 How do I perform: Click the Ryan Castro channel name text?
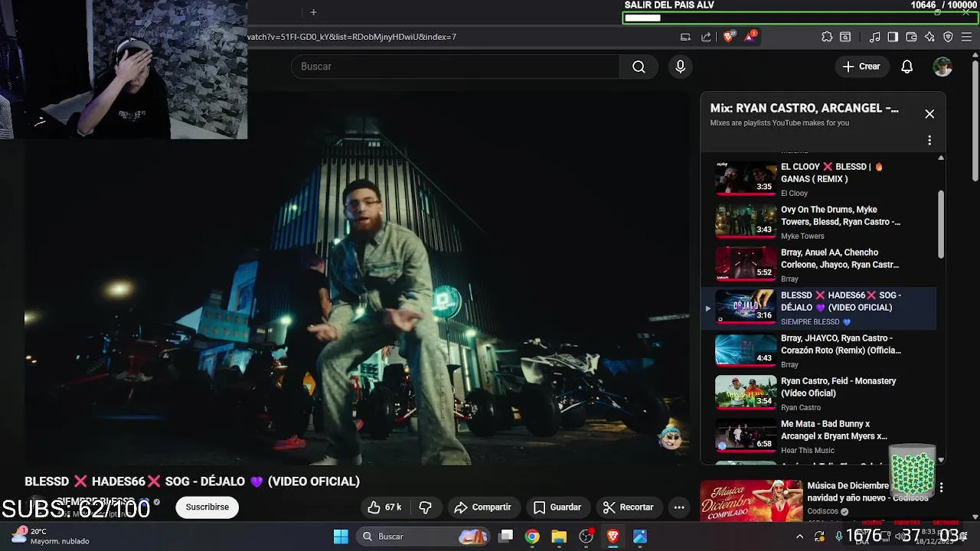pyautogui.click(x=801, y=408)
